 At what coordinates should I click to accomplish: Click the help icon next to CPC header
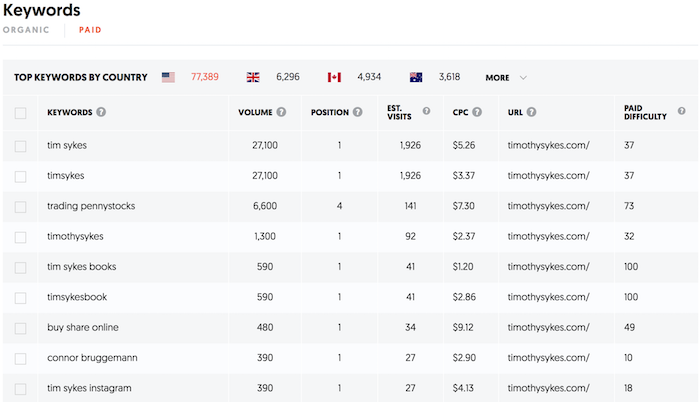pyautogui.click(x=477, y=112)
